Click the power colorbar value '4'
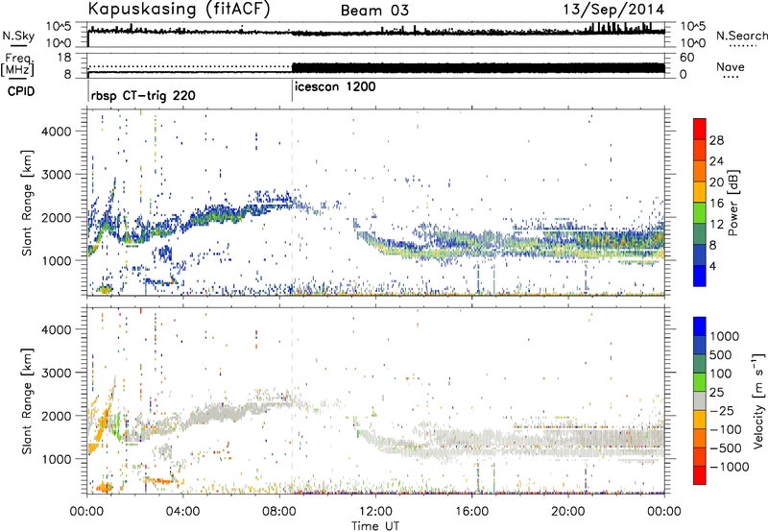The width and height of the screenshot is (768, 532). coord(712,266)
